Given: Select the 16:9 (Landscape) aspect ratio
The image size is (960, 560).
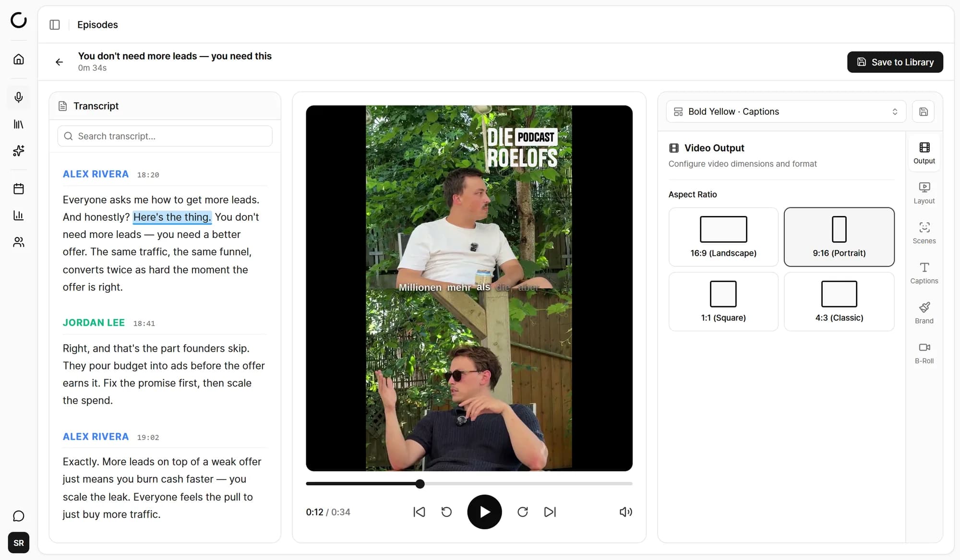Looking at the screenshot, I should [723, 237].
